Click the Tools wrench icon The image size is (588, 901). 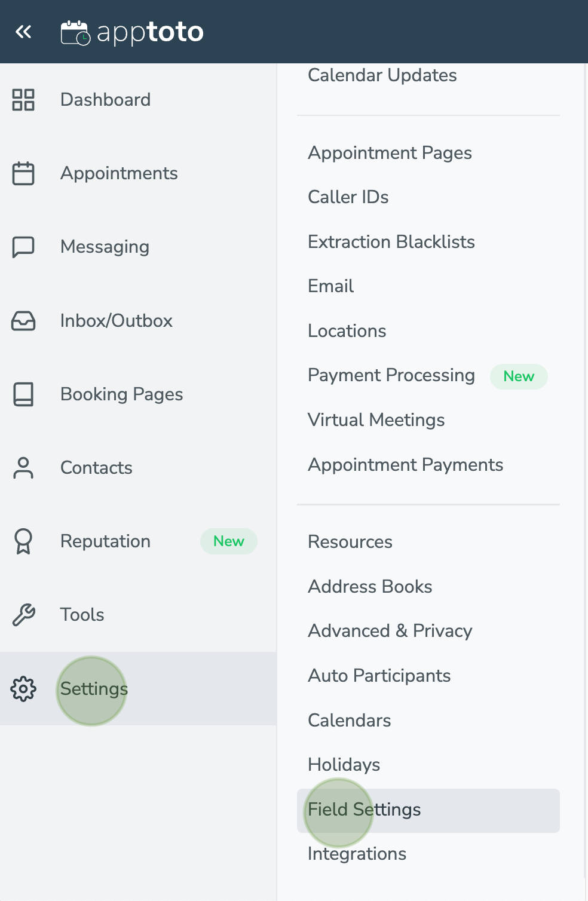[x=23, y=615]
